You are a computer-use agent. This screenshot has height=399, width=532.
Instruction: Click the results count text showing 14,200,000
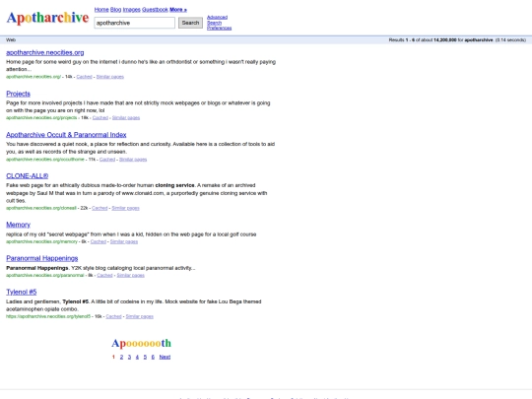(x=457, y=40)
